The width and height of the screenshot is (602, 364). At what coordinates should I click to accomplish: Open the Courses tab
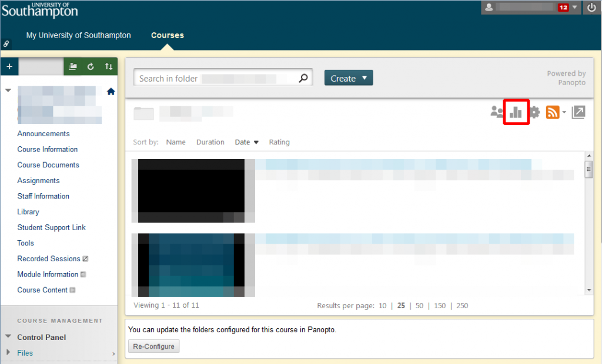pyautogui.click(x=168, y=35)
